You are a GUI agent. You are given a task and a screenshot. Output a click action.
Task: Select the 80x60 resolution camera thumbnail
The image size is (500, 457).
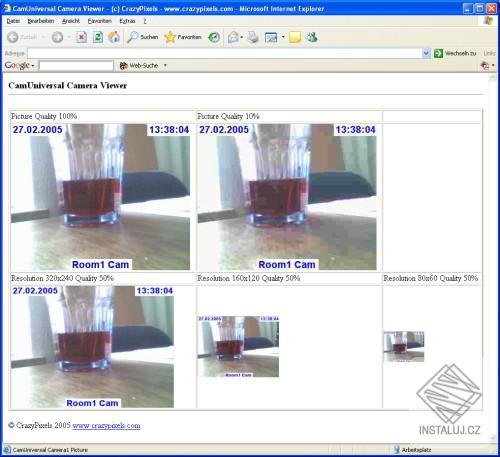tap(404, 347)
